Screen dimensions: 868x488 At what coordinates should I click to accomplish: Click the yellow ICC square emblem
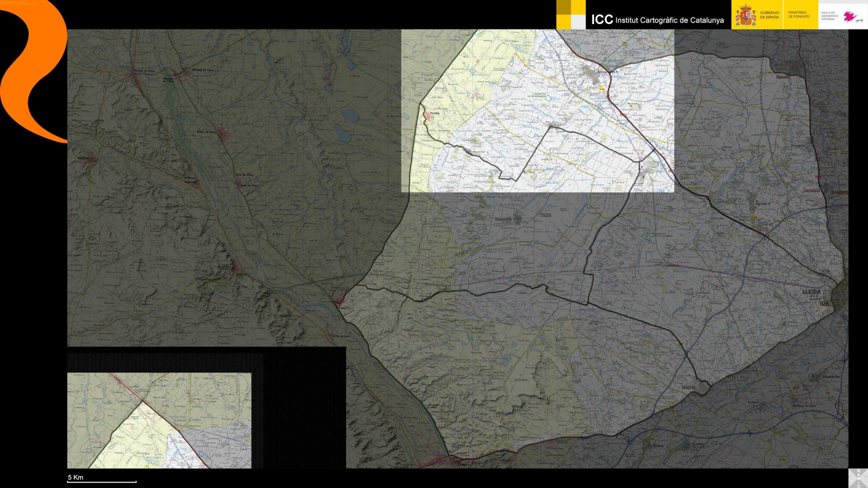[571, 15]
